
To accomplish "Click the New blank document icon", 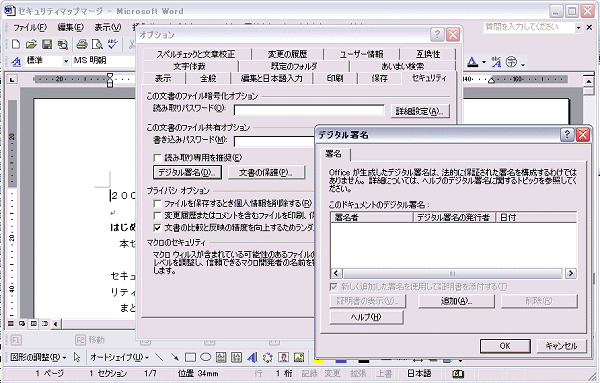I will click(16, 44).
